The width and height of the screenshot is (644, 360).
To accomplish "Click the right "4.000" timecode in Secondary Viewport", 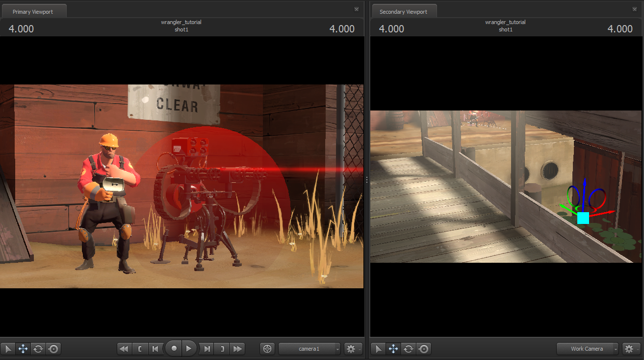I will tap(620, 28).
